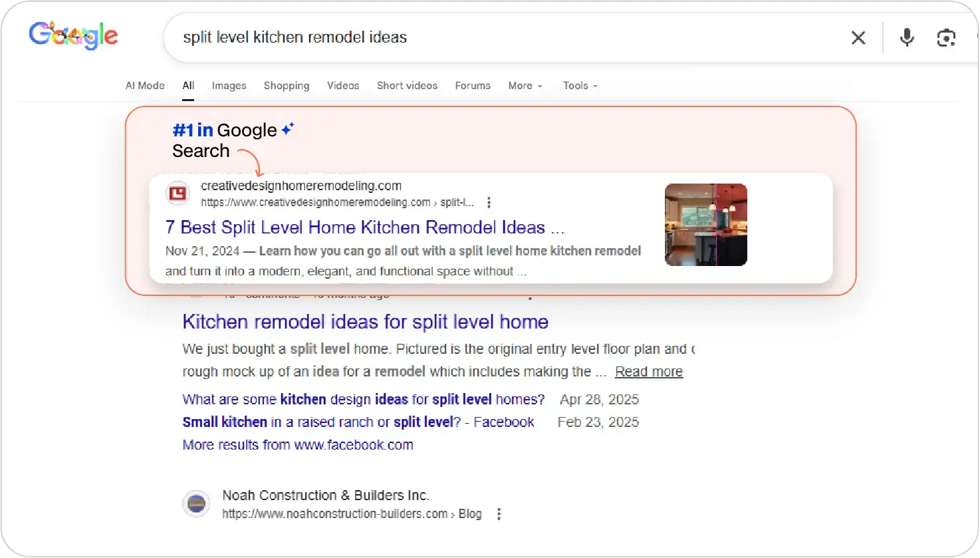Click the Google logo
980x558 pixels.
pyautogui.click(x=73, y=36)
